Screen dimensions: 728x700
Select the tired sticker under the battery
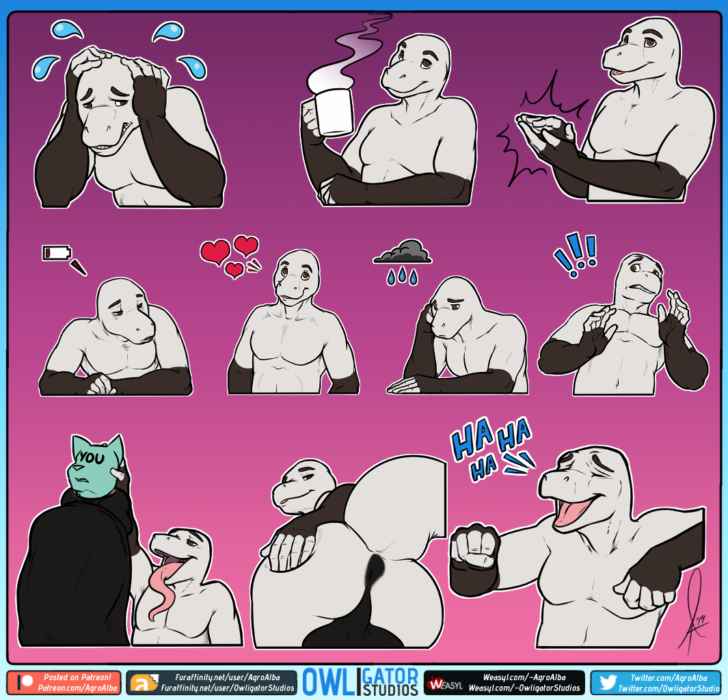pyautogui.click(x=116, y=336)
